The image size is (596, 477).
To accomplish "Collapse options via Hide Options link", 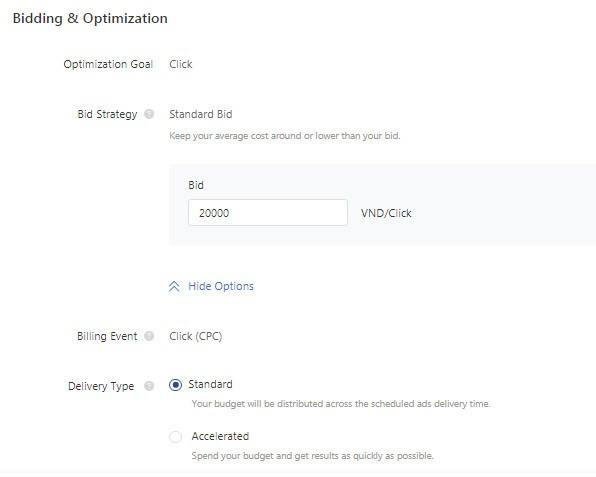I will (x=221, y=286).
